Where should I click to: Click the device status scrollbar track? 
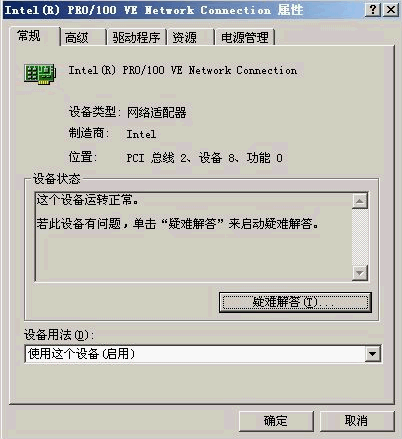[x=360, y=237]
